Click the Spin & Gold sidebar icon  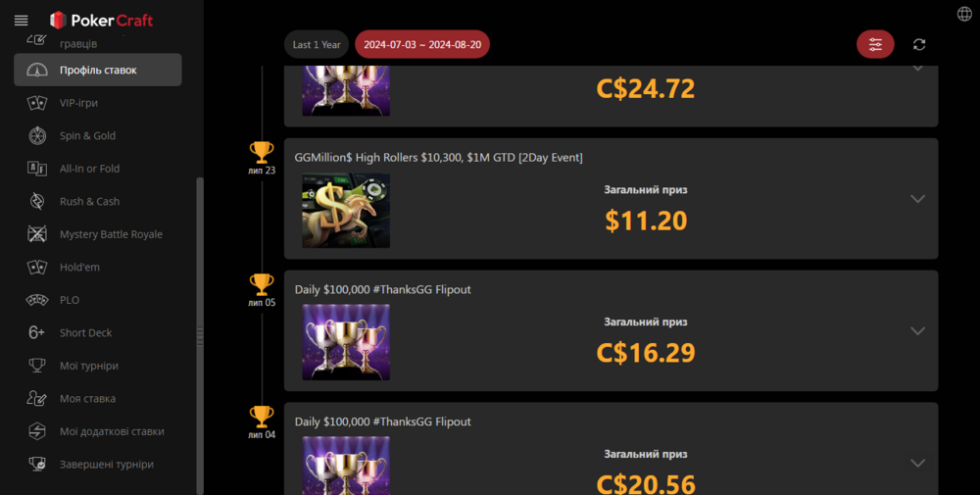[x=37, y=135]
